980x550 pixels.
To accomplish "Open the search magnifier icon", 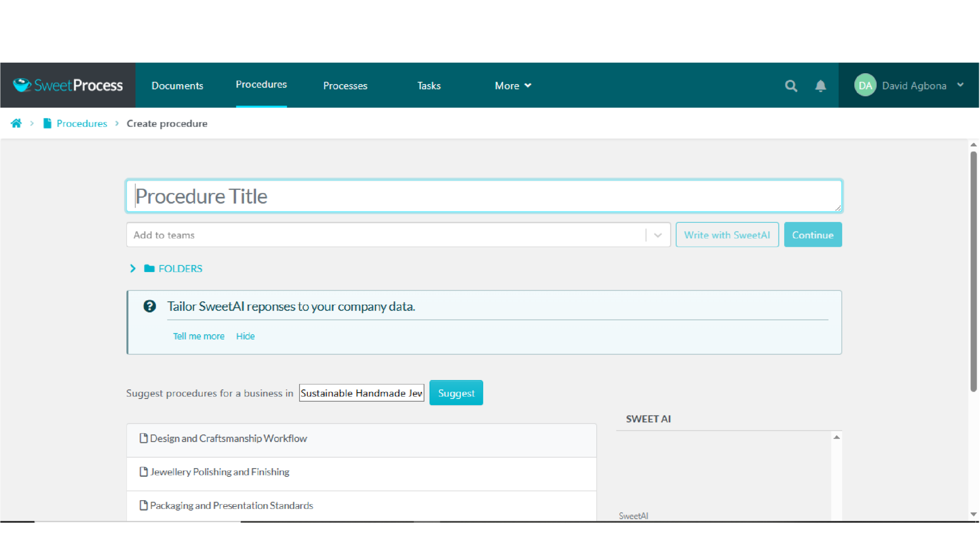I will coord(791,86).
